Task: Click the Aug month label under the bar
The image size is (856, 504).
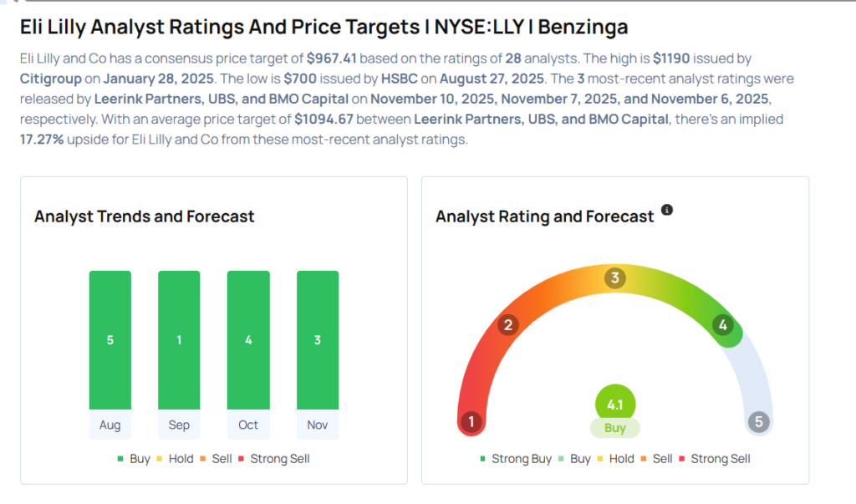Action: point(110,425)
